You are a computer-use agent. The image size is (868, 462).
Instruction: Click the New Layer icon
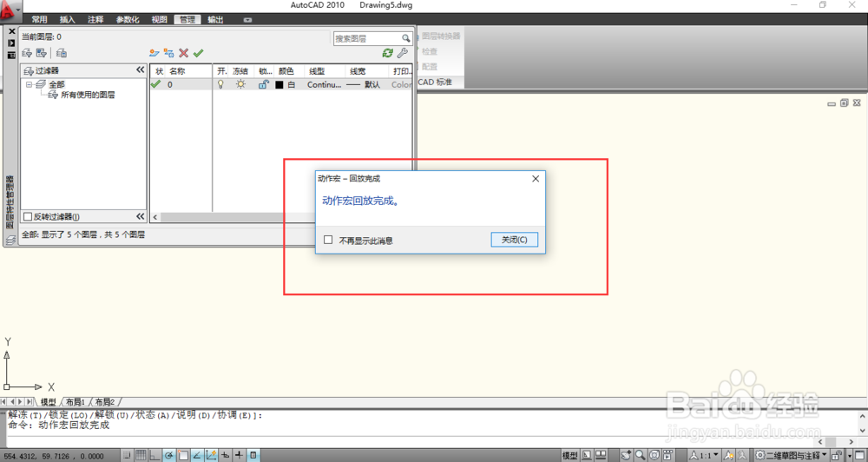tap(155, 53)
